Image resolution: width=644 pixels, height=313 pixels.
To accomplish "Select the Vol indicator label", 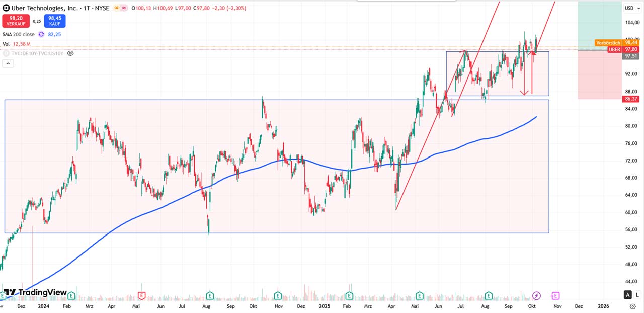I will pos(6,44).
